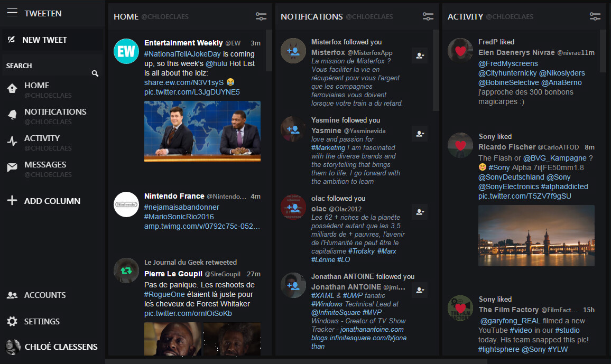The image size is (611, 364).
Task: Open the Sony bridge night photo thumbnail
Action: point(536,236)
